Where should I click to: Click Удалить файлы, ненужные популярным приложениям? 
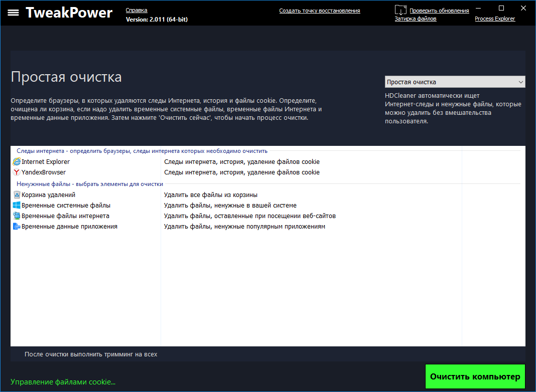point(244,227)
